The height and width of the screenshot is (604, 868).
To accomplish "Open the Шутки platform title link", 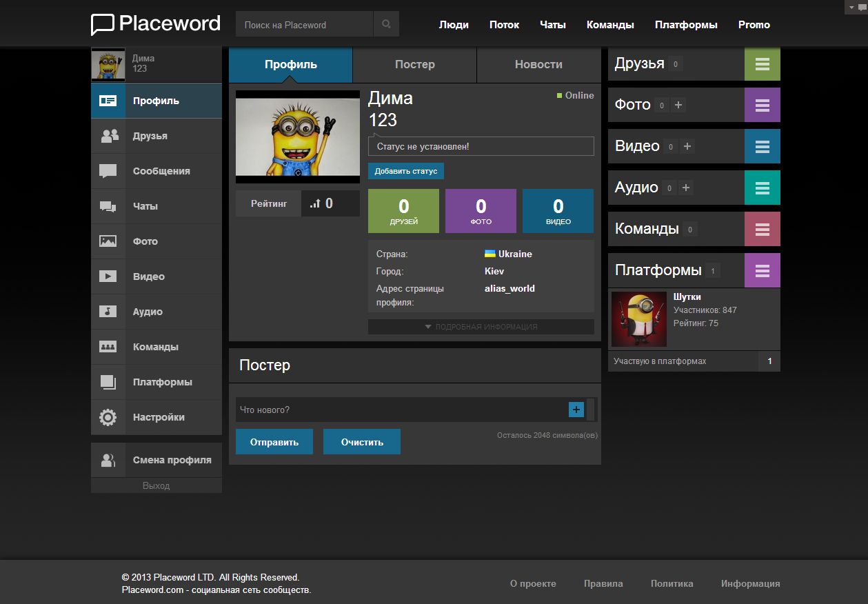I will [x=687, y=296].
